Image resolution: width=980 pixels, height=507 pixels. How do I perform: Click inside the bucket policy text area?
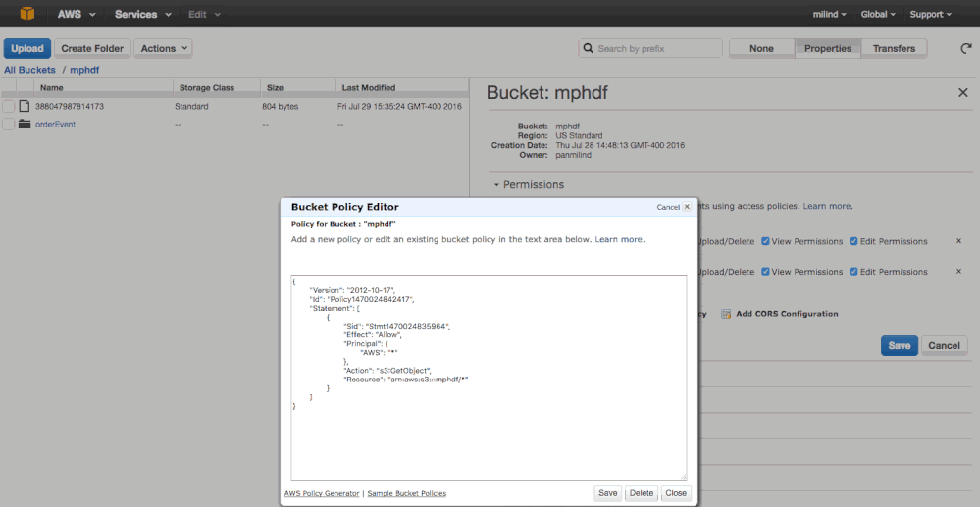tap(489, 377)
